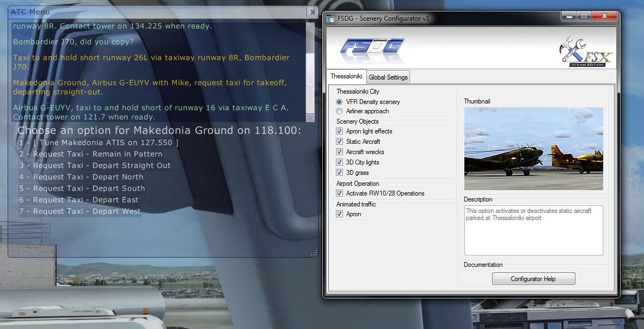Click the FSDG logo in header

pyautogui.click(x=373, y=51)
